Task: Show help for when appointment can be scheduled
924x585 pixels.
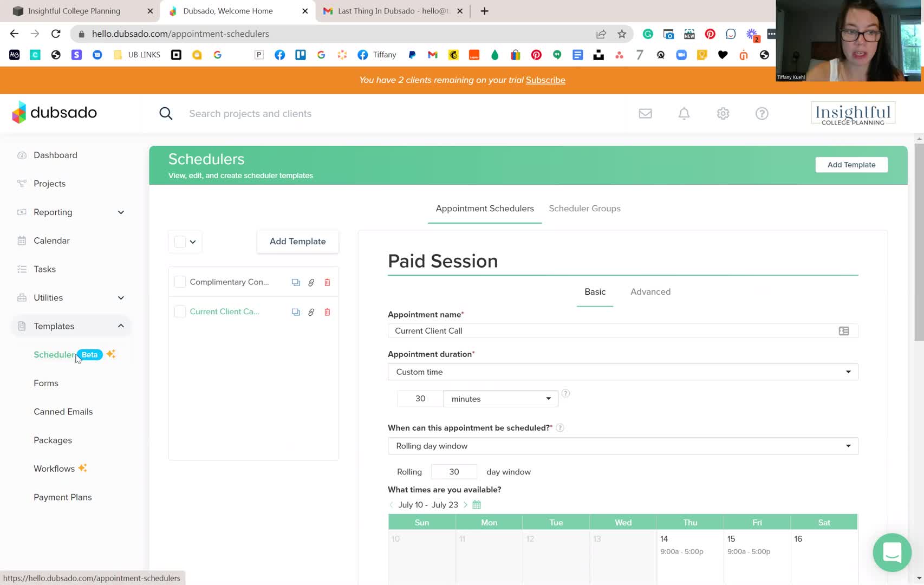Action: tap(560, 428)
